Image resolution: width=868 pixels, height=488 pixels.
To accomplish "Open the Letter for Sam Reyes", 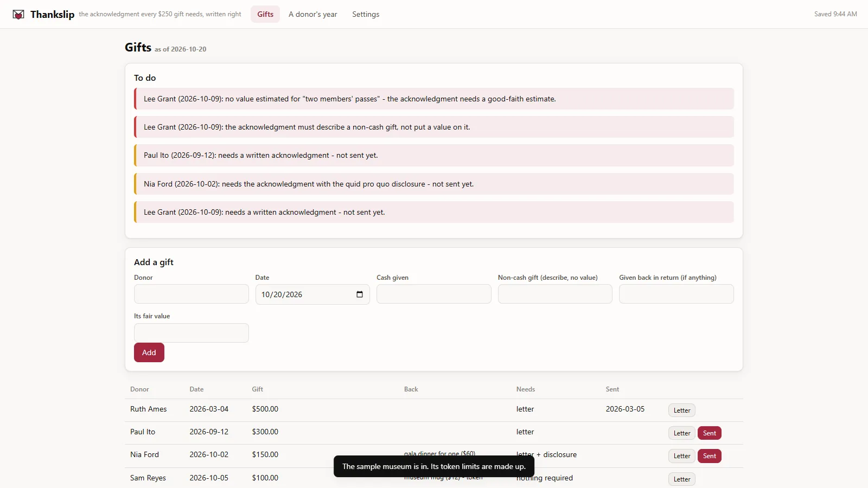I will 682,479.
